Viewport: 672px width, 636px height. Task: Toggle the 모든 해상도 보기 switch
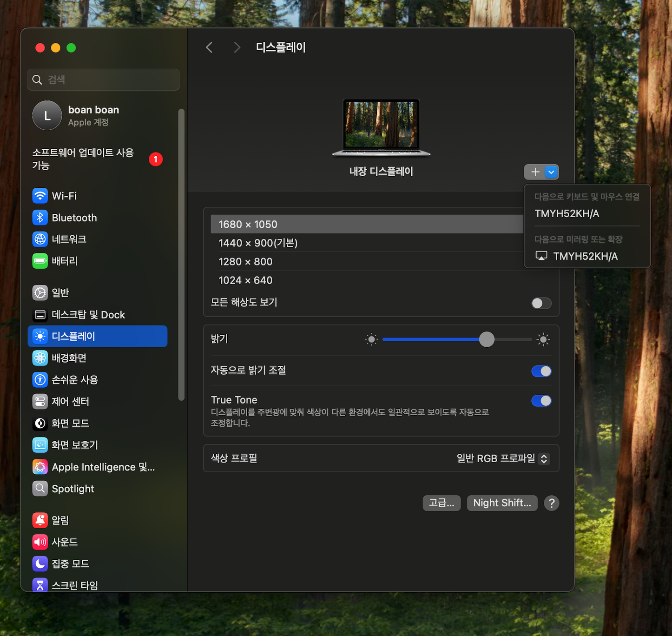[x=541, y=303]
